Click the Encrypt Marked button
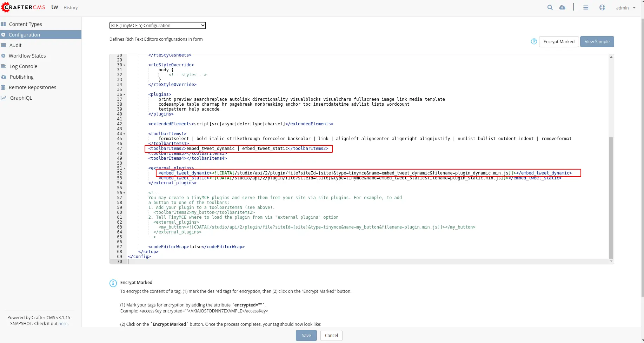Image resolution: width=644 pixels, height=343 pixels. (x=559, y=41)
